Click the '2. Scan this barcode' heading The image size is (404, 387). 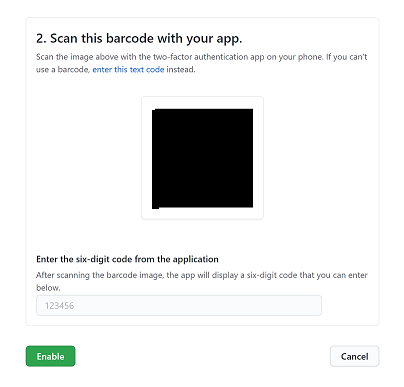point(139,39)
